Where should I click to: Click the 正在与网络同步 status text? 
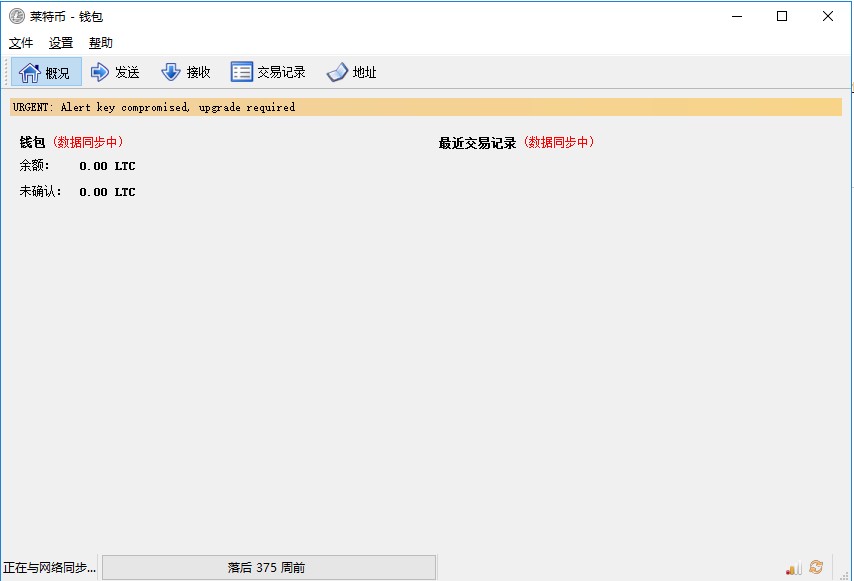[49, 567]
